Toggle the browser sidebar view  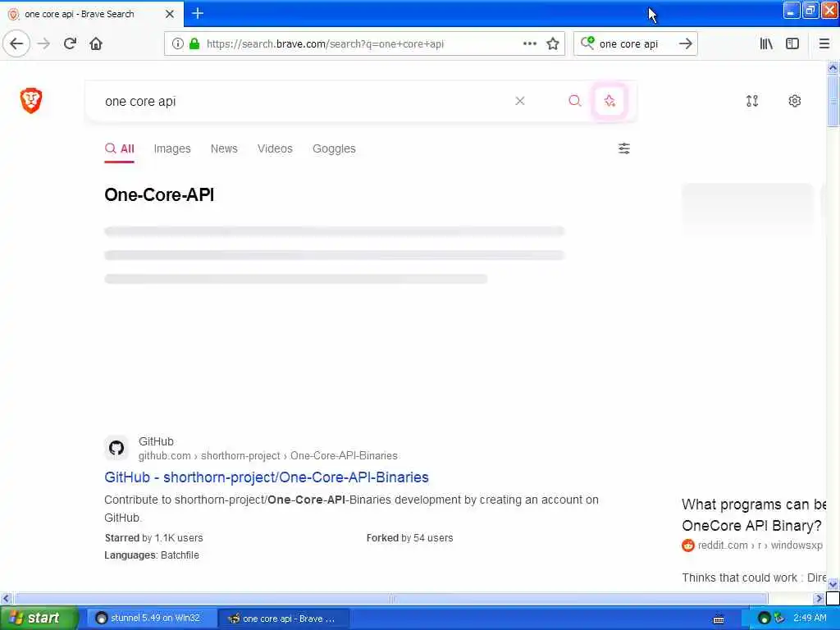(x=792, y=44)
